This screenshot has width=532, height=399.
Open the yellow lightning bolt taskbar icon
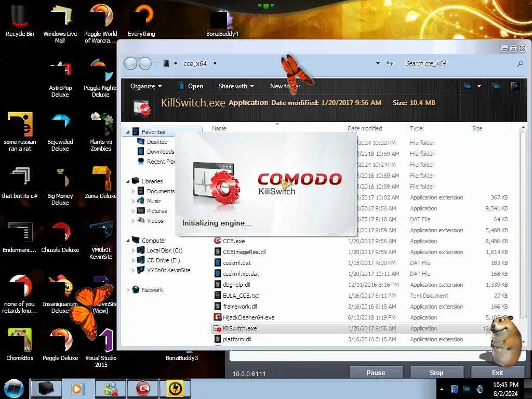coord(175,389)
